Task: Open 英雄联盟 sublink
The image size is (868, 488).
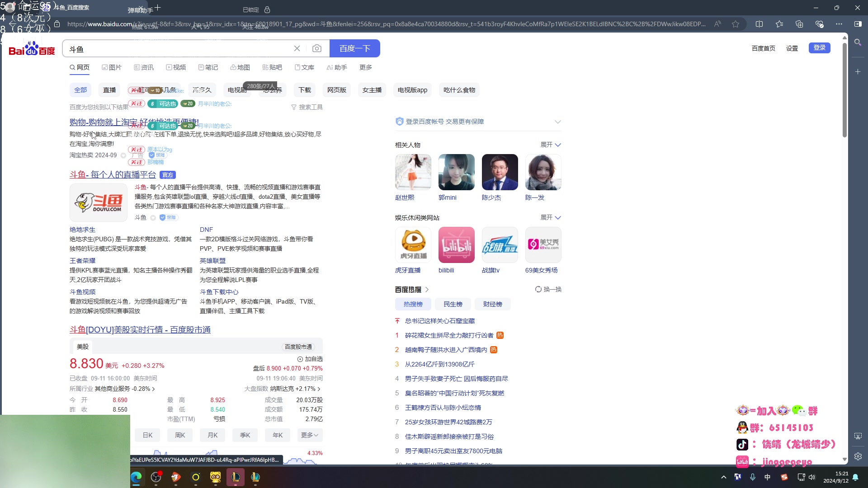Action: point(212,261)
